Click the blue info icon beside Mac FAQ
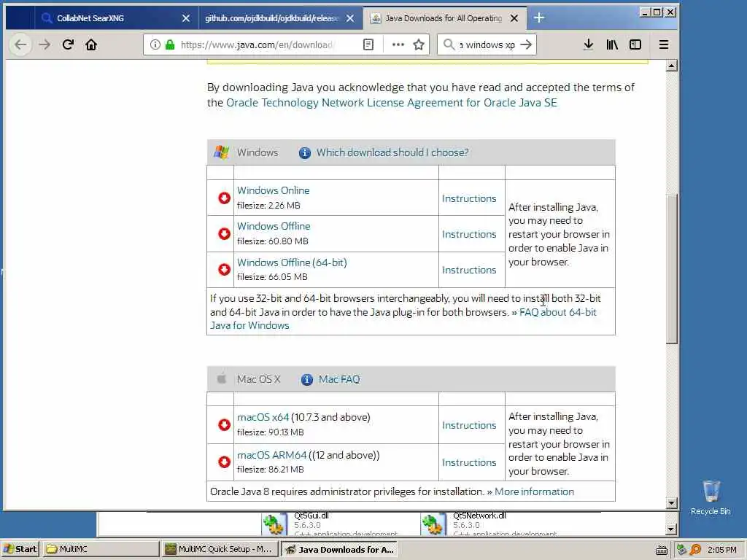 pyautogui.click(x=307, y=379)
